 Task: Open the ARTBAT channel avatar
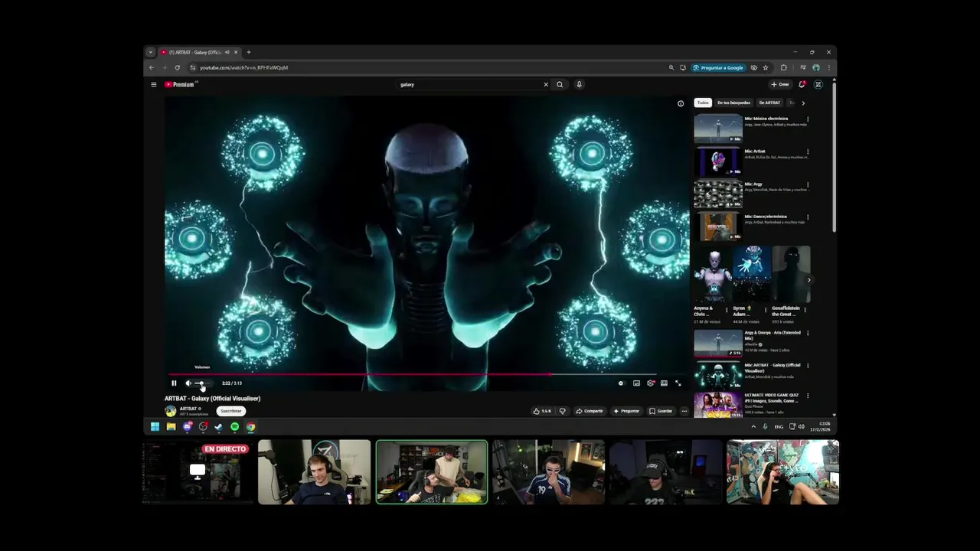coord(170,411)
